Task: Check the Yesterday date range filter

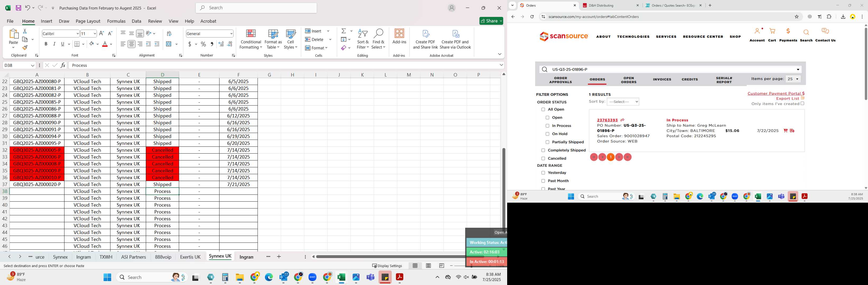Action: [x=543, y=173]
